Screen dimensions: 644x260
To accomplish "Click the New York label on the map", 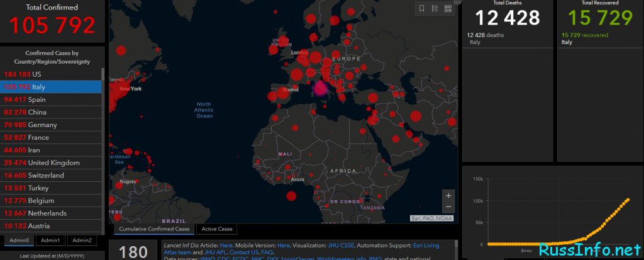I will click(x=131, y=88).
